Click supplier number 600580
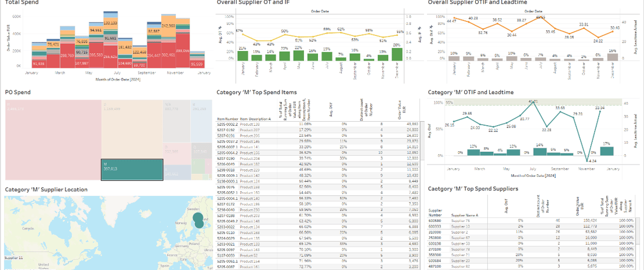Image resolution: width=644 pixels, height=270 pixels. click(x=435, y=220)
